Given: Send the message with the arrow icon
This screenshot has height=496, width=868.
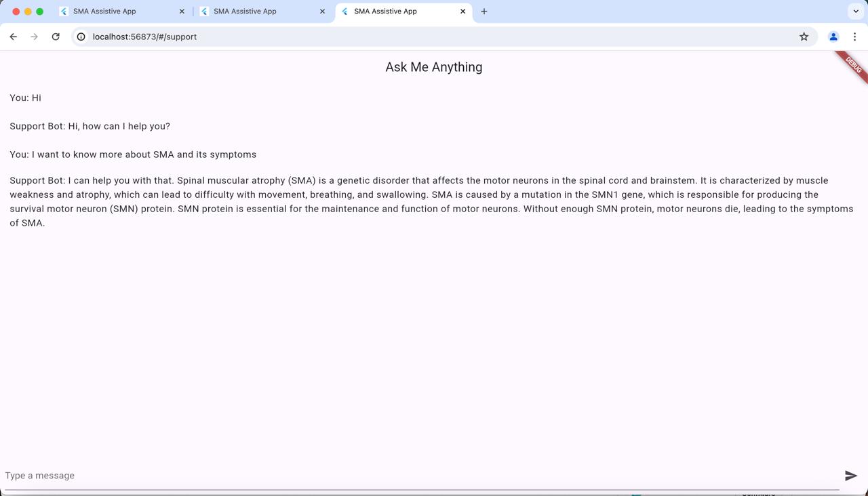Looking at the screenshot, I should click(851, 476).
